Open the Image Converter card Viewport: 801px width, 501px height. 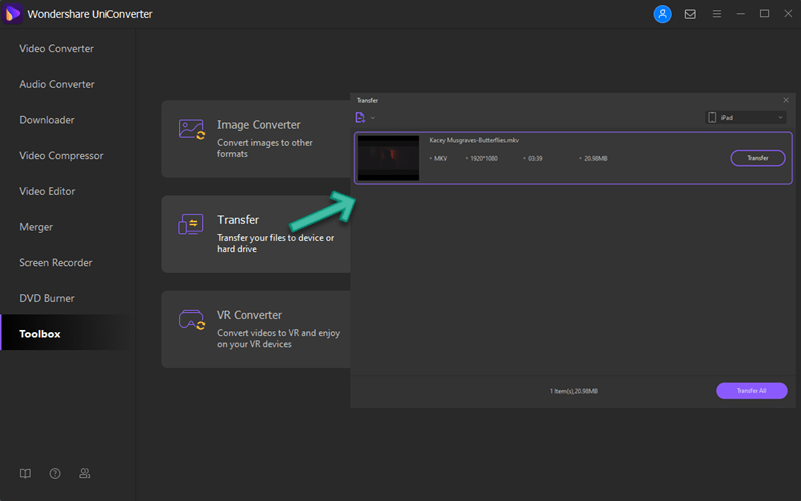pos(256,139)
